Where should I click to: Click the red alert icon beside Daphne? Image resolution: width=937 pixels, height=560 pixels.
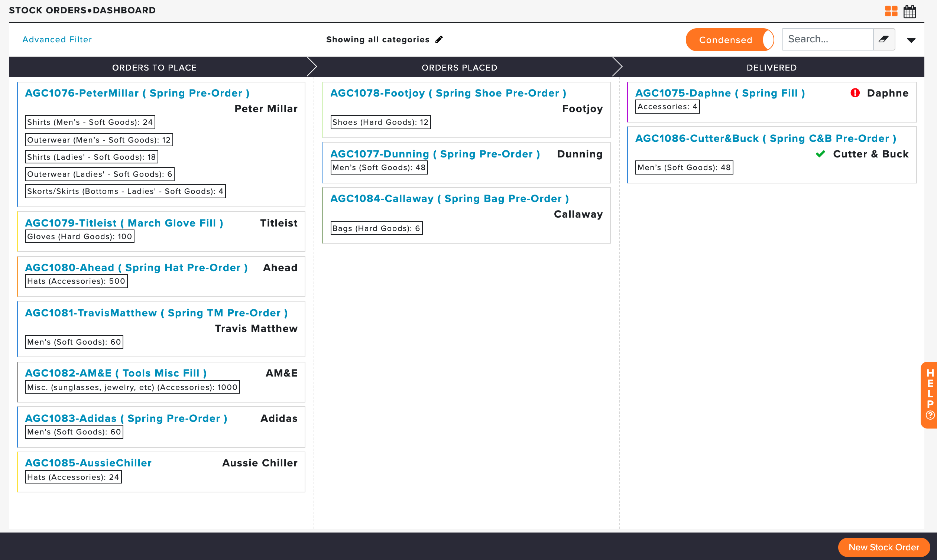tap(855, 93)
